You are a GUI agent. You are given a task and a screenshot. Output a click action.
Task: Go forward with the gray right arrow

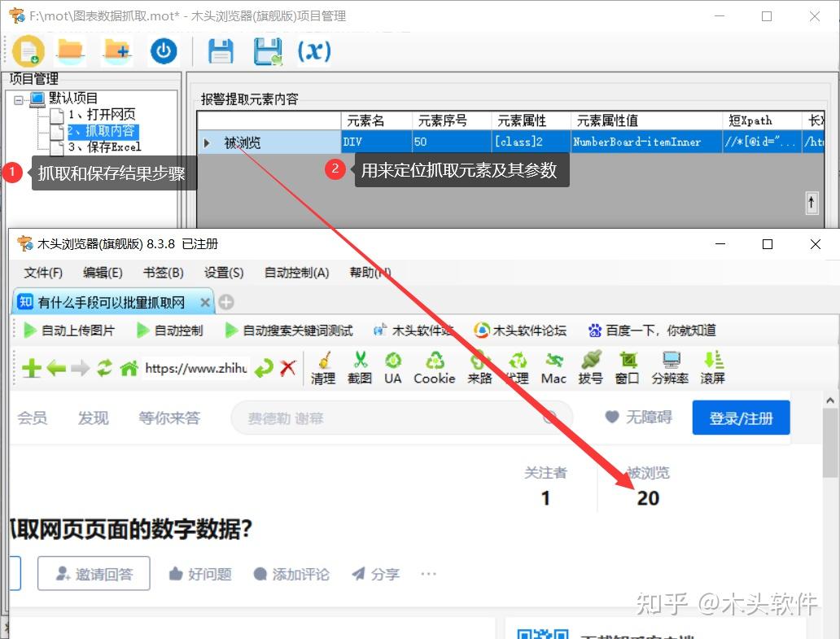click(80, 369)
